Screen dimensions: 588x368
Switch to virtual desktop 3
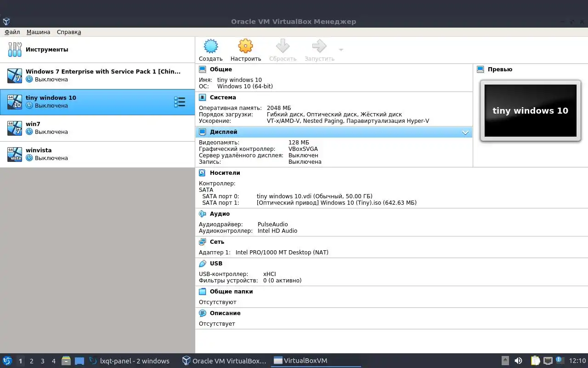coord(42,361)
